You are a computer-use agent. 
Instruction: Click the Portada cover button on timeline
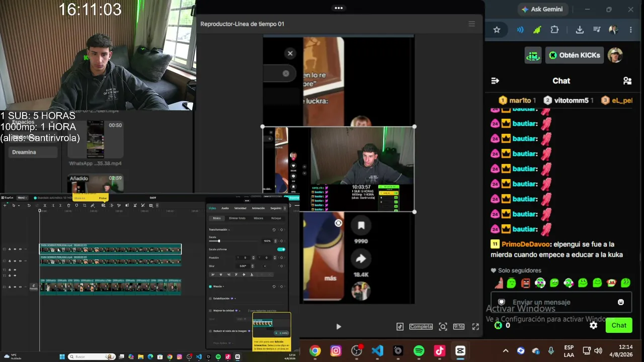tap(34, 287)
